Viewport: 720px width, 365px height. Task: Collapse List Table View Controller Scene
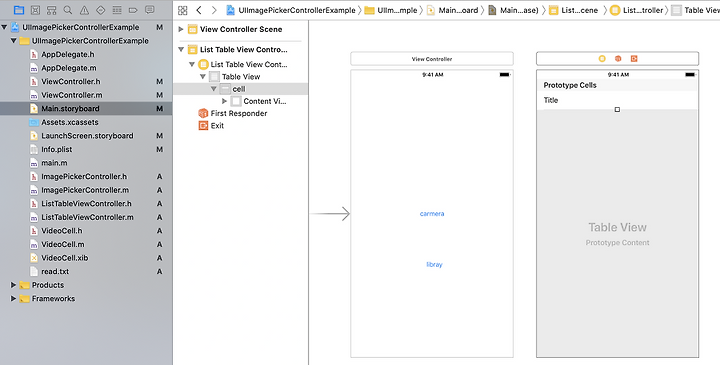181,49
